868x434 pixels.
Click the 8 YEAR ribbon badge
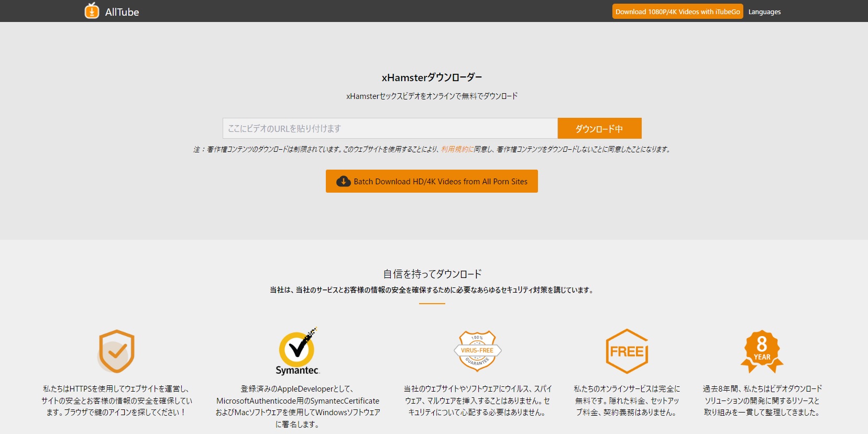pos(762,351)
